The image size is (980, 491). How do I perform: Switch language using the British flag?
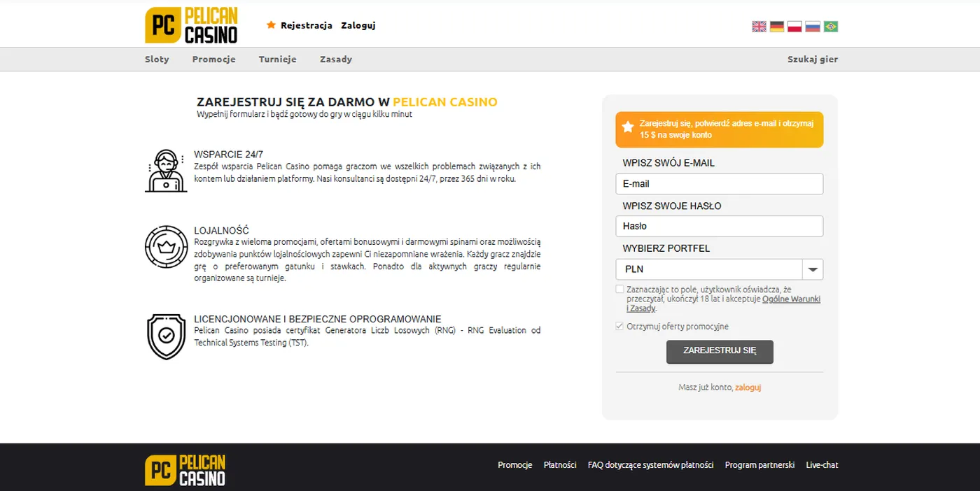tap(759, 26)
